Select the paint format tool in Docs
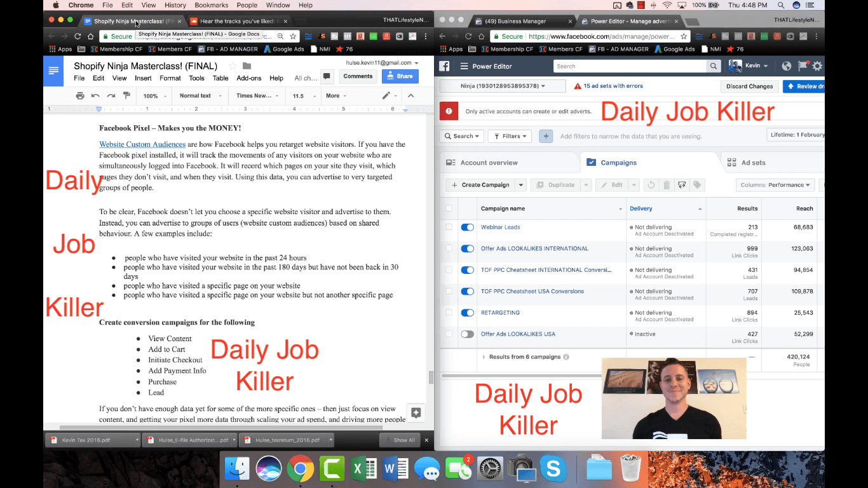The height and width of the screenshot is (488, 868). (126, 96)
